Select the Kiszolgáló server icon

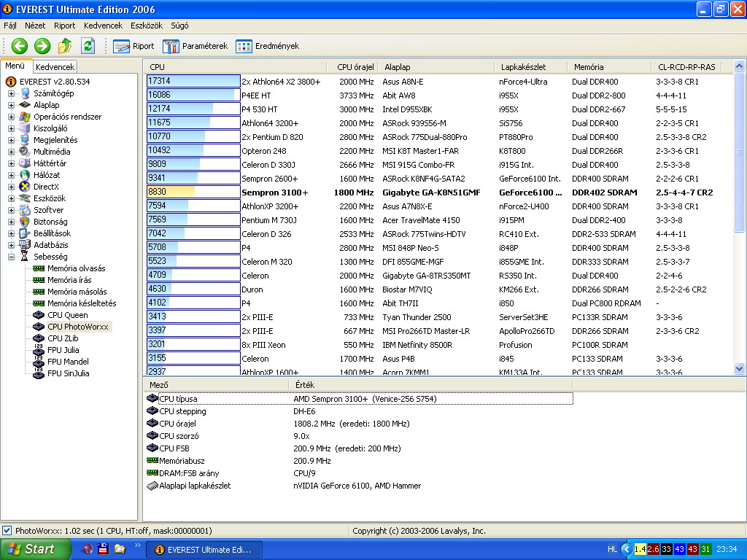click(25, 128)
